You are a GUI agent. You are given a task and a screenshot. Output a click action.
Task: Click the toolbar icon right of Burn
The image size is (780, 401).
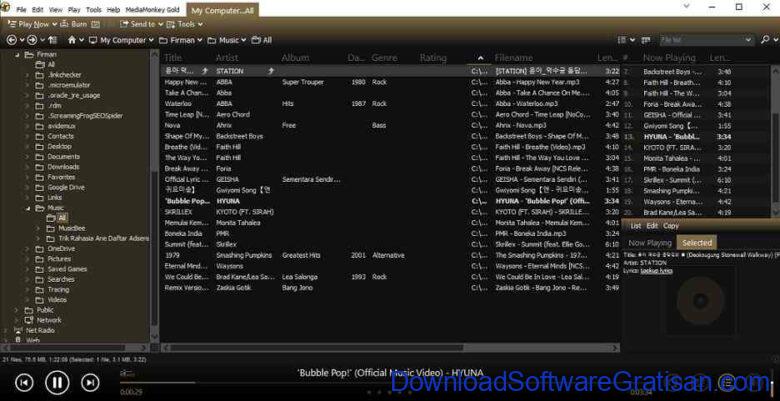click(x=96, y=24)
